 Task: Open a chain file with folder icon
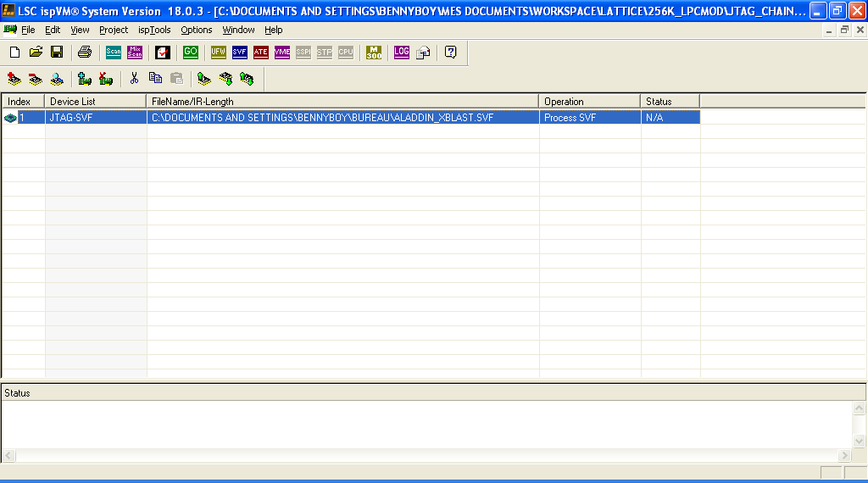coord(36,52)
